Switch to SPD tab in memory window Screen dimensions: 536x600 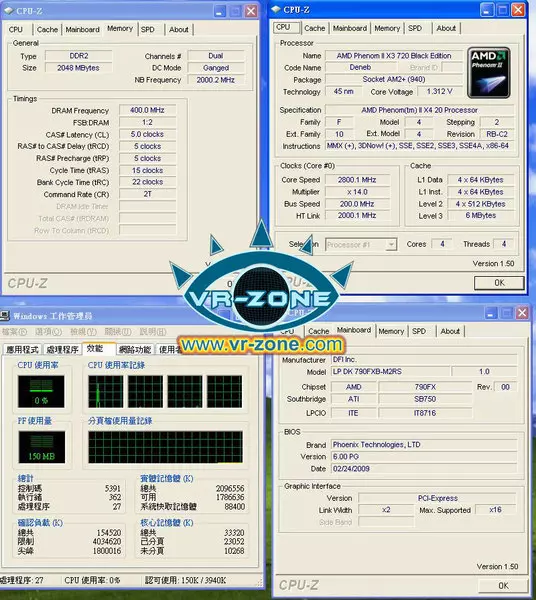pos(148,29)
